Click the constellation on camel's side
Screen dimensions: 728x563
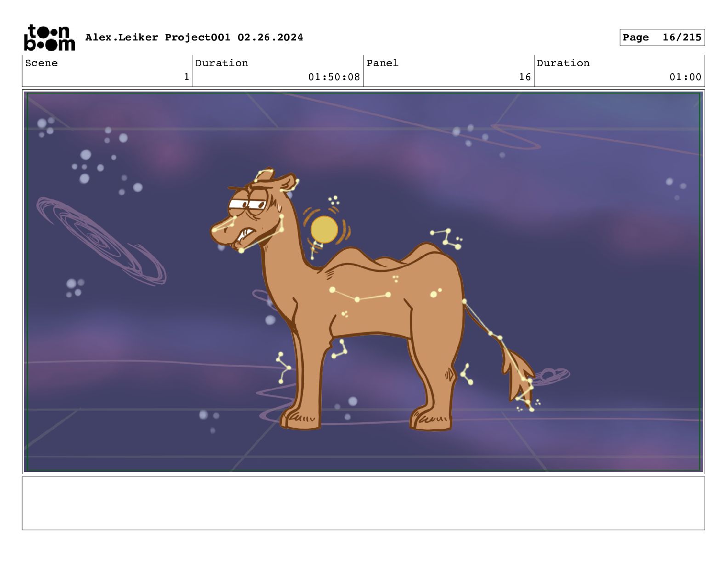(360, 294)
